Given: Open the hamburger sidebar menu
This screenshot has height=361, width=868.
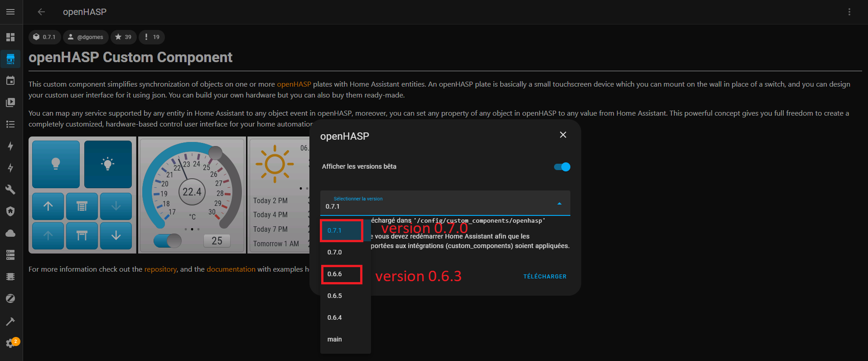Looking at the screenshot, I should [10, 12].
